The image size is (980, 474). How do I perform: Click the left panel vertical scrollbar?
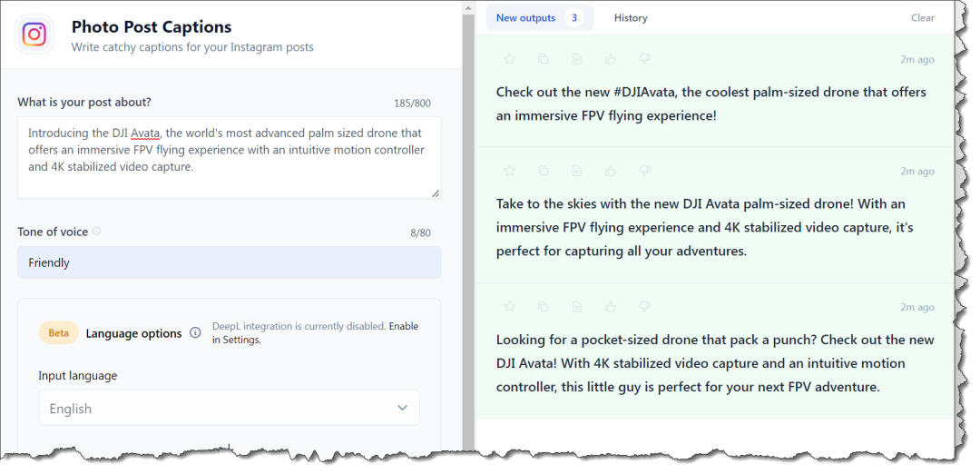point(468,227)
